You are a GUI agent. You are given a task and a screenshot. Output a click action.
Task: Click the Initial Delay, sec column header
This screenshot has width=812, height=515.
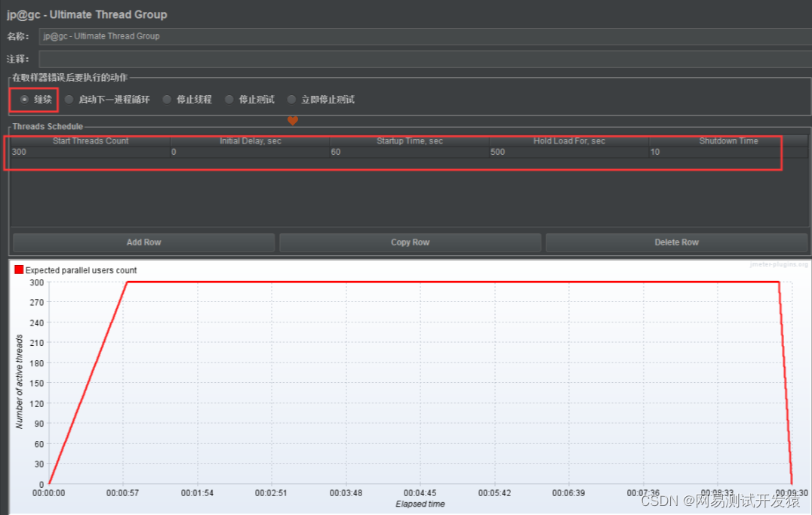click(251, 141)
